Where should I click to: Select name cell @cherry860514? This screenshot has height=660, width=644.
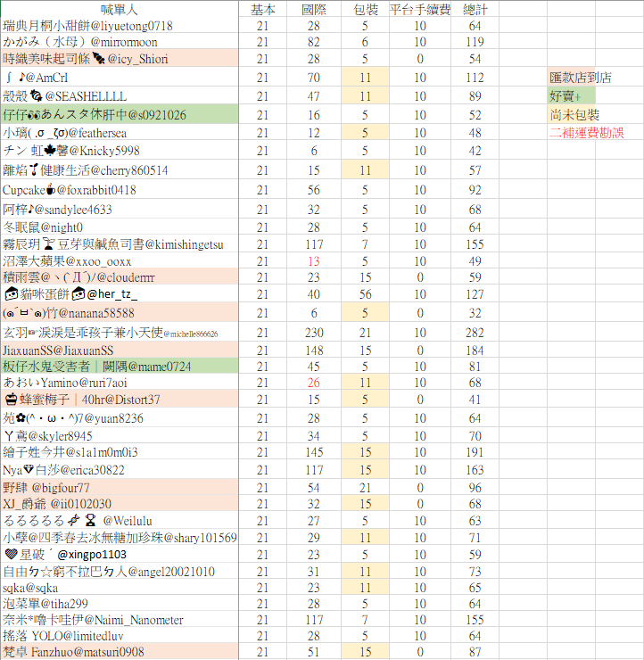coord(120,170)
